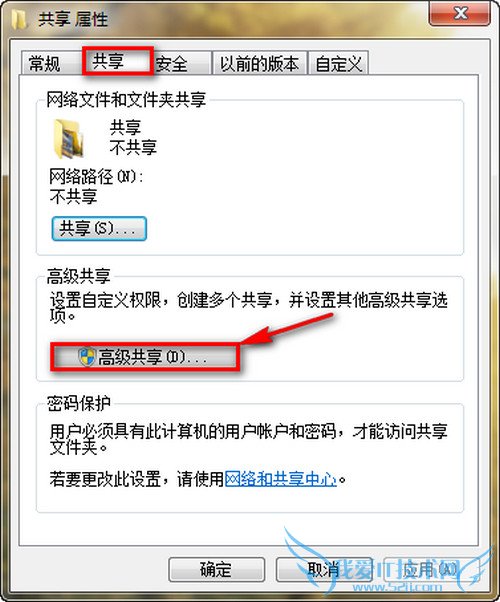The width and height of the screenshot is (500, 602).
Task: Click the 网络文件和文件夹共享 group heading
Action: [x=126, y=100]
